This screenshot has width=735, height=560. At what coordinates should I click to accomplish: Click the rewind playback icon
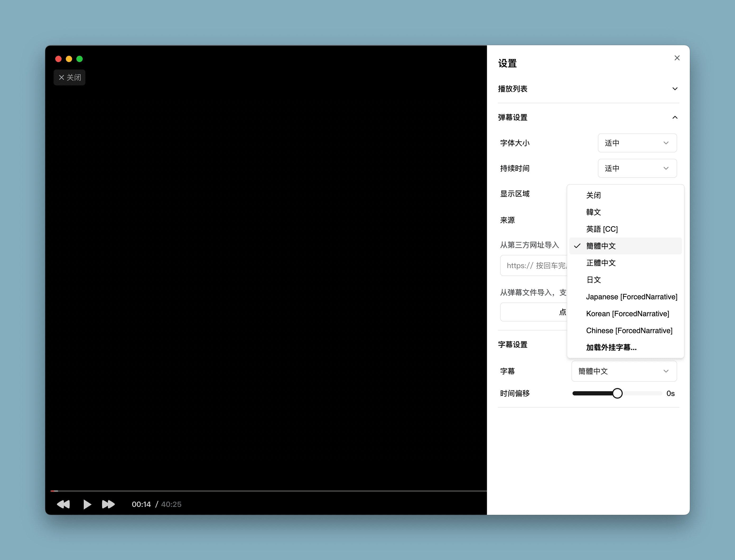pos(63,504)
